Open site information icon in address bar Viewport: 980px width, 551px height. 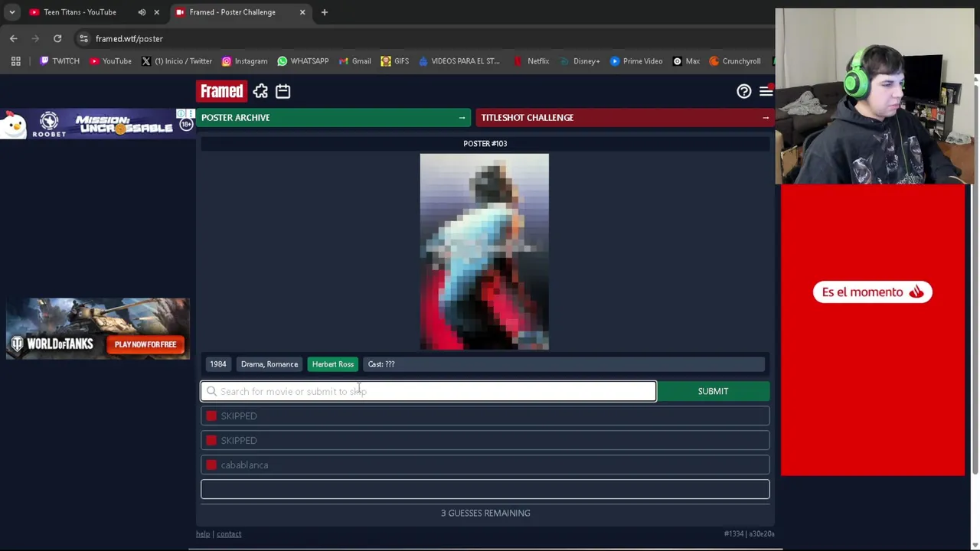[x=83, y=38]
